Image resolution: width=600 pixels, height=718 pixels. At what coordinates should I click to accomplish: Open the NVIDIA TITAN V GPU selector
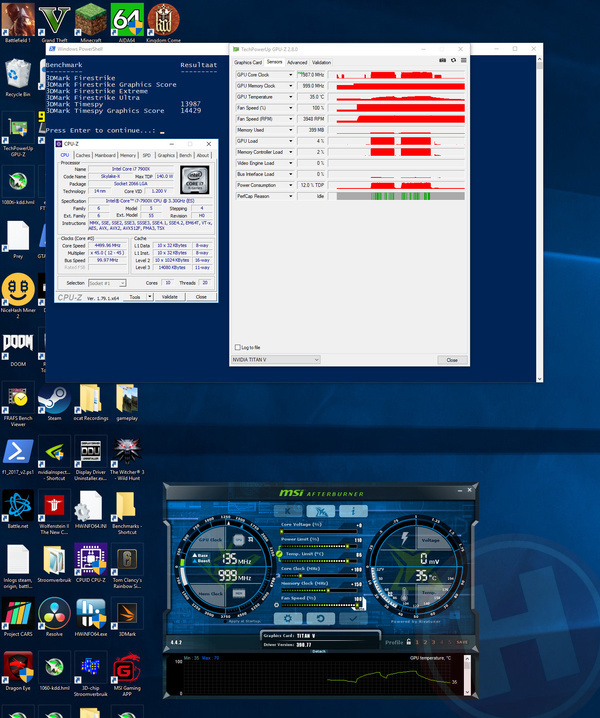276,359
